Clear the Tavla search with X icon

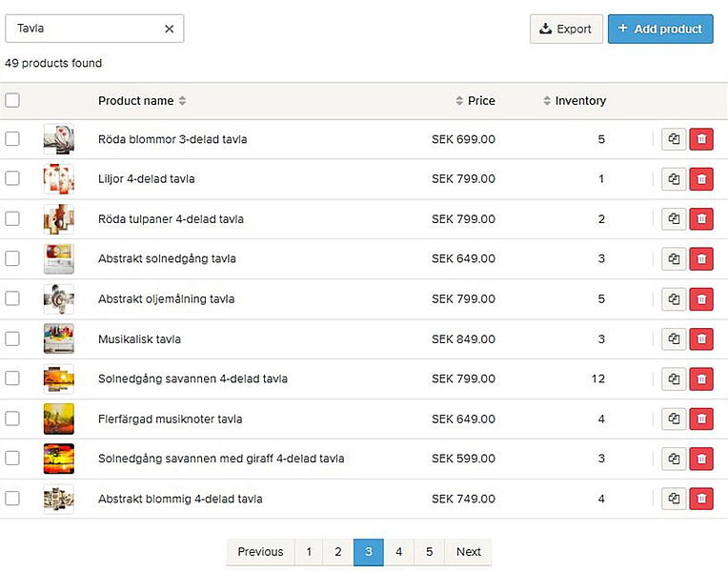pos(170,29)
